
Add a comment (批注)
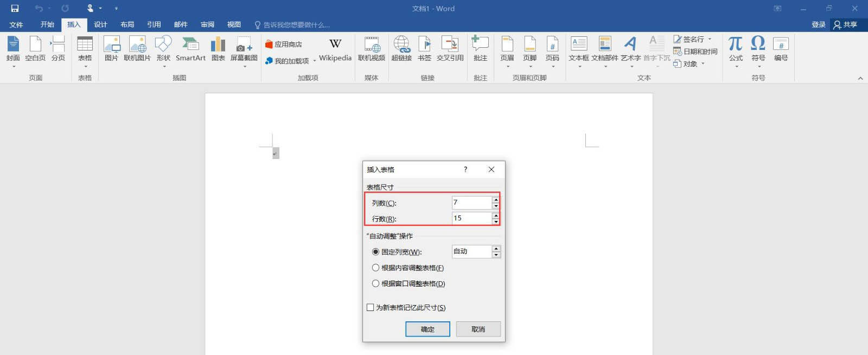480,49
